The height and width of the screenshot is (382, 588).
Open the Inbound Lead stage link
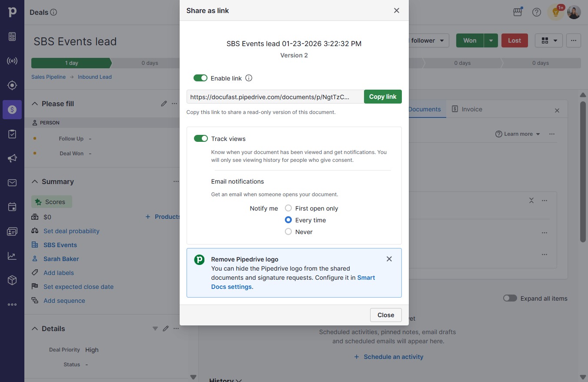point(95,77)
